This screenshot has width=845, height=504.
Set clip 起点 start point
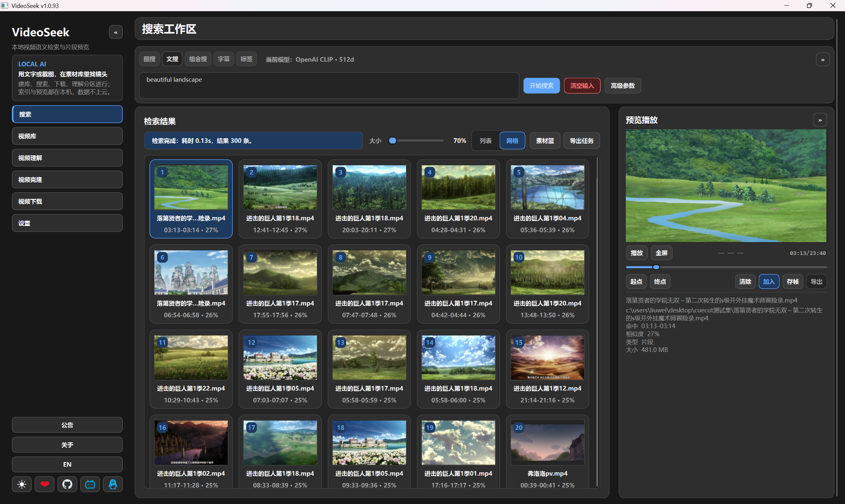coord(636,282)
